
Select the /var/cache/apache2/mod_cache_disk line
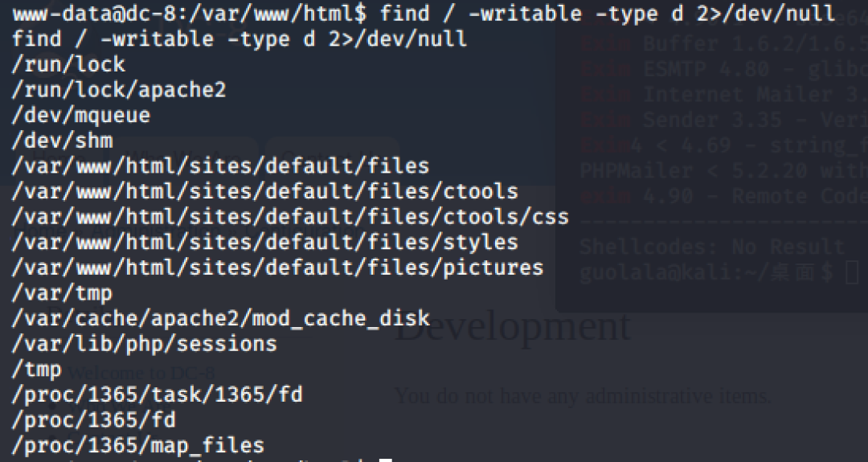pyautogui.click(x=220, y=318)
